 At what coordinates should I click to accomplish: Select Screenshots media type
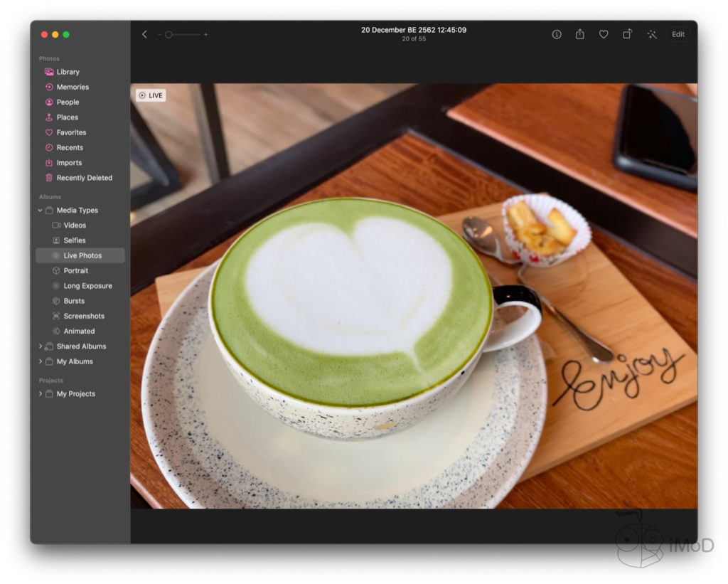click(x=83, y=316)
